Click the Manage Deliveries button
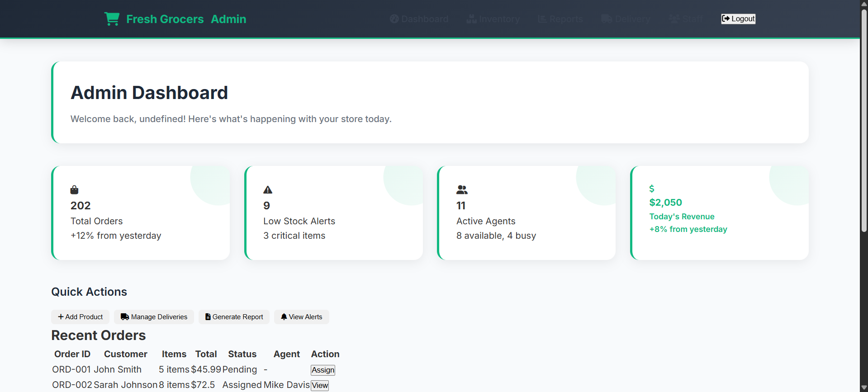Image resolution: width=868 pixels, height=392 pixels. (x=154, y=317)
